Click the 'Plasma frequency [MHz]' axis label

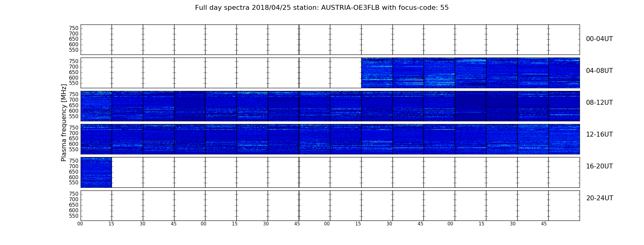pos(64,123)
